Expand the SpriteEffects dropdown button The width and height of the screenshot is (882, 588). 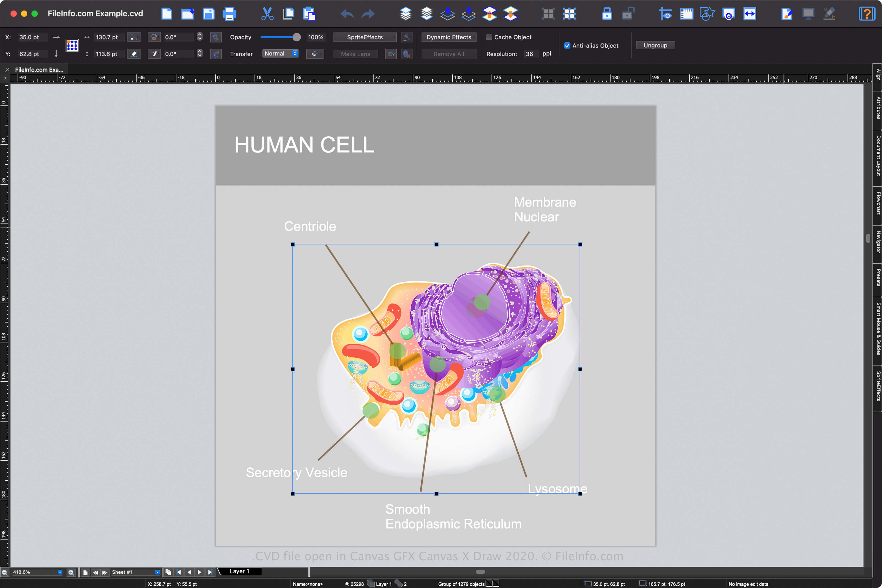365,37
